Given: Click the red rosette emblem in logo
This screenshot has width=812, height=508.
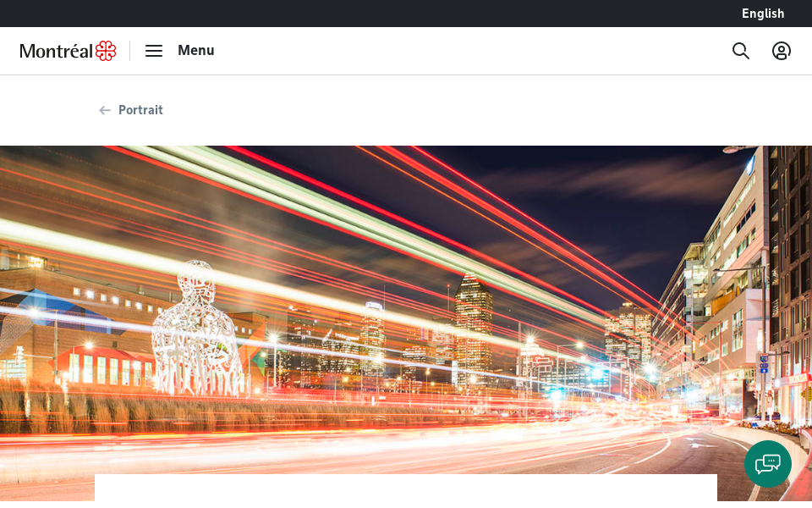Looking at the screenshot, I should pyautogui.click(x=106, y=51).
